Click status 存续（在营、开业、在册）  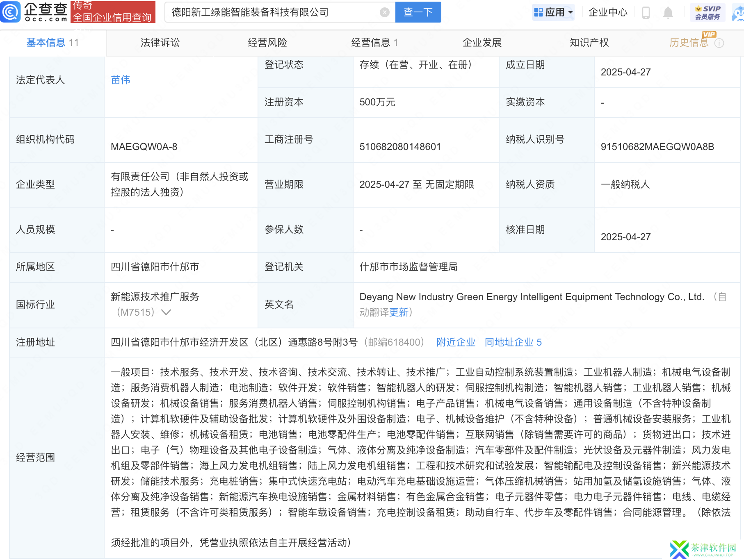click(417, 65)
